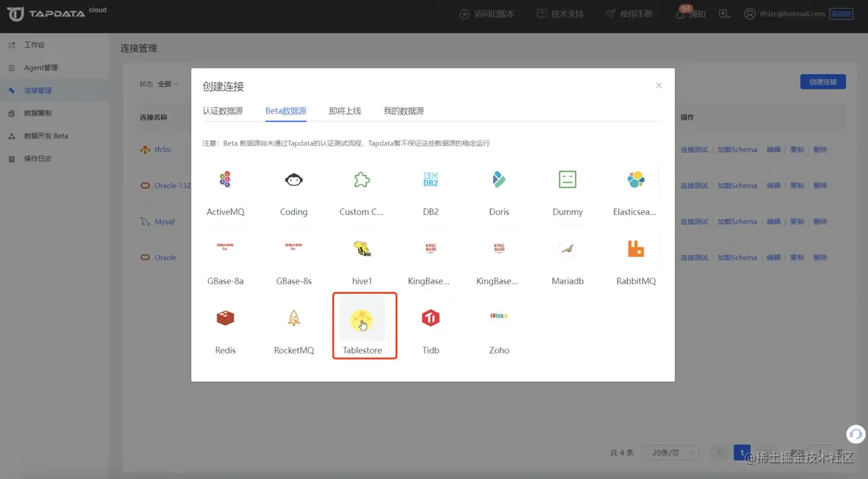
Task: Click 加载Schema for the Mysql row
Action: tap(737, 221)
